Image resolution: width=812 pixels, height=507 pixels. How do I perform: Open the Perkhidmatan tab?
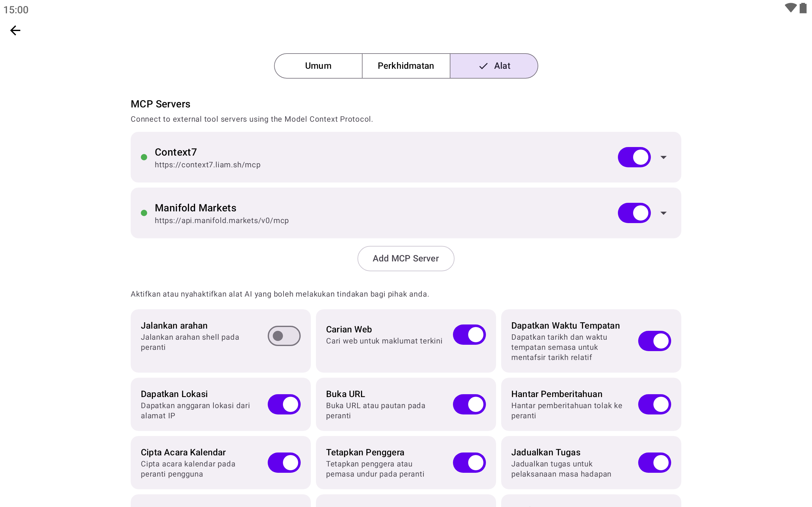tap(406, 66)
